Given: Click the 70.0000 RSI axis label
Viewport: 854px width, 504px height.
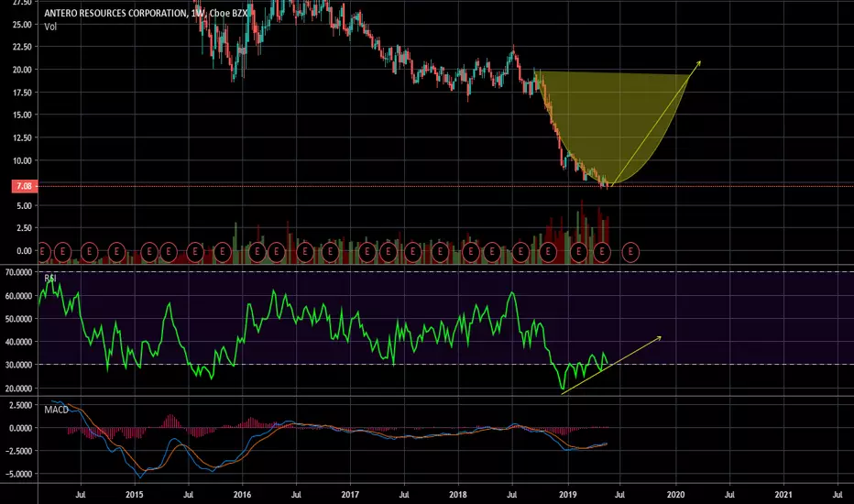Looking at the screenshot, I should point(18,272).
